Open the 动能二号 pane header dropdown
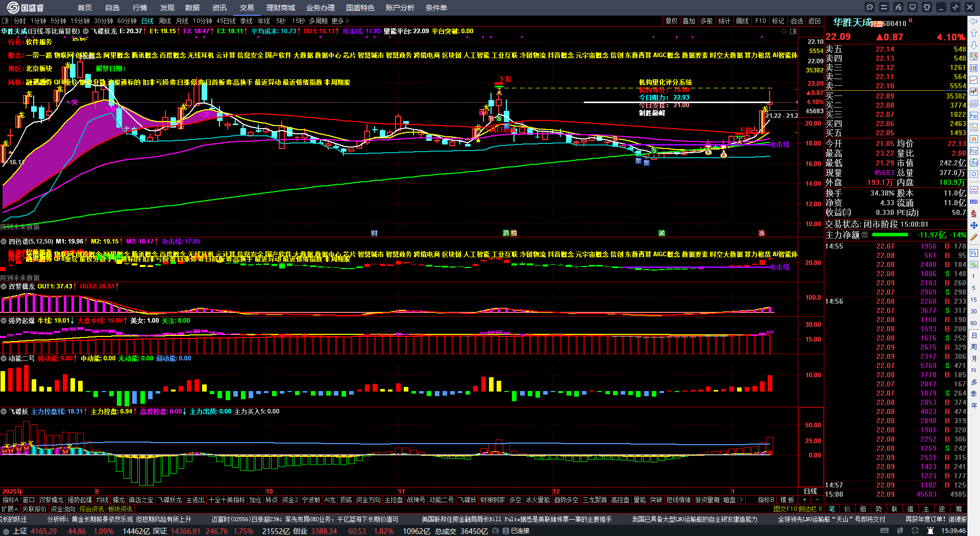Viewport: 980px width, 536px height. click(4, 358)
